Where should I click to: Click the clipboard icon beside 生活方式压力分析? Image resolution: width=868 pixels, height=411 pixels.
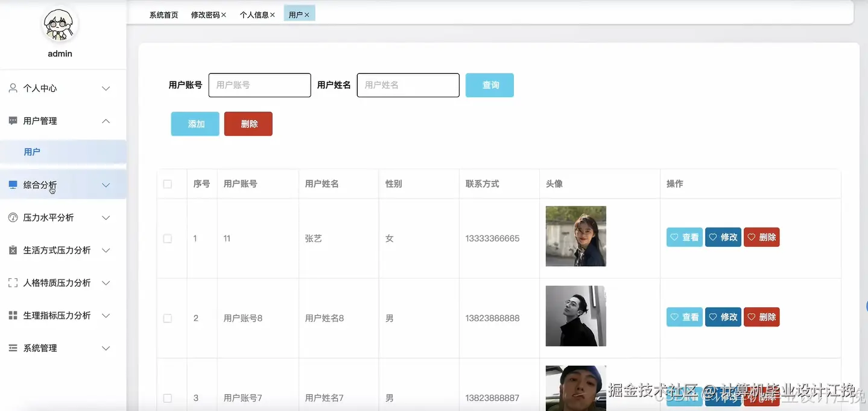pos(13,250)
